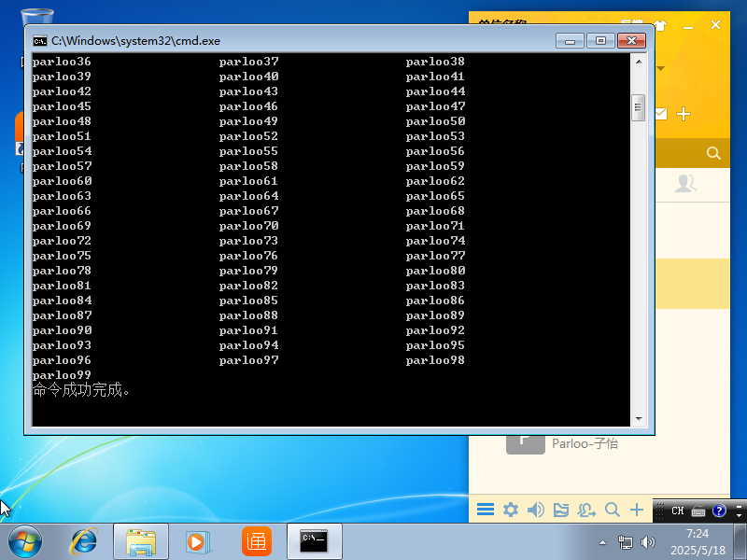Open Windows Explorer from the taskbar

(x=141, y=542)
